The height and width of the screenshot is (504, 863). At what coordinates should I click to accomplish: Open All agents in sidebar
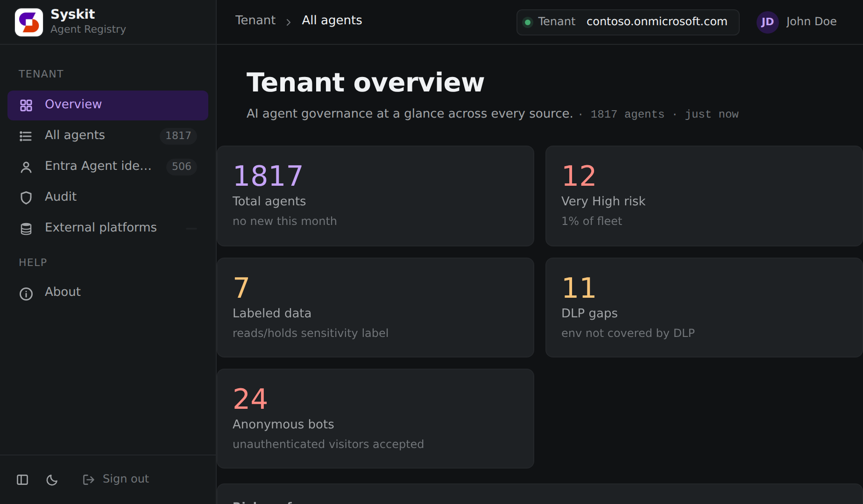point(108,136)
